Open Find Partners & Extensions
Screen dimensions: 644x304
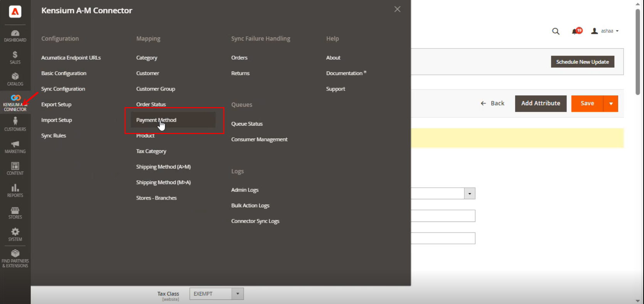point(15,259)
